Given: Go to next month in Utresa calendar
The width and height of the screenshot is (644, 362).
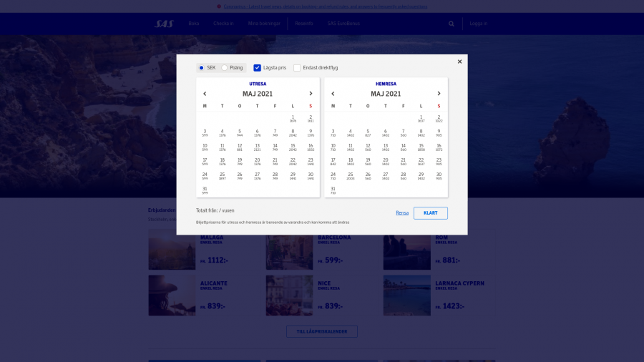Looking at the screenshot, I should (x=311, y=94).
